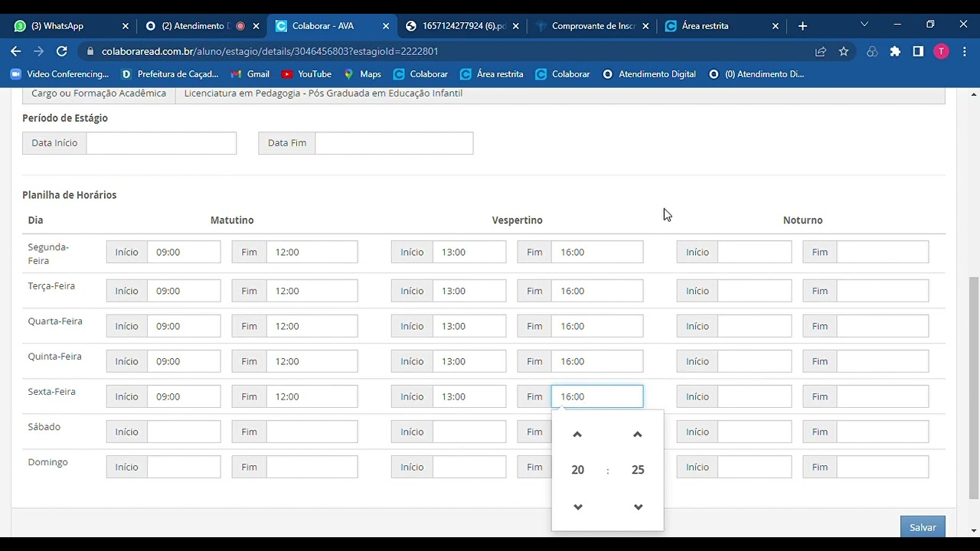
Task: Edit Terça-Feira Matutino Fim time
Action: tap(312, 291)
